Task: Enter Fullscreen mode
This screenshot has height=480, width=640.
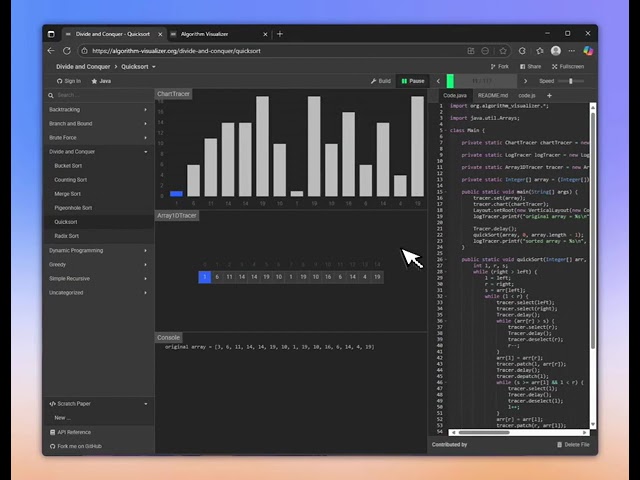Action: [568, 67]
